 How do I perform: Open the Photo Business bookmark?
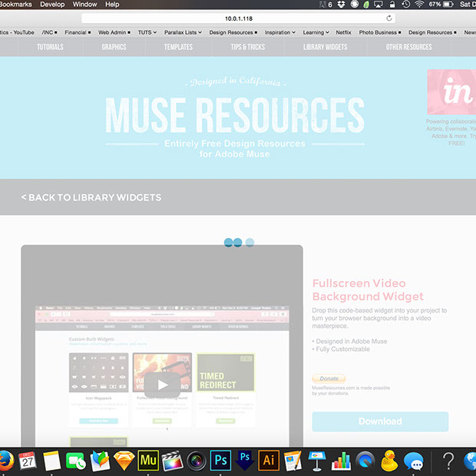pyautogui.click(x=380, y=32)
